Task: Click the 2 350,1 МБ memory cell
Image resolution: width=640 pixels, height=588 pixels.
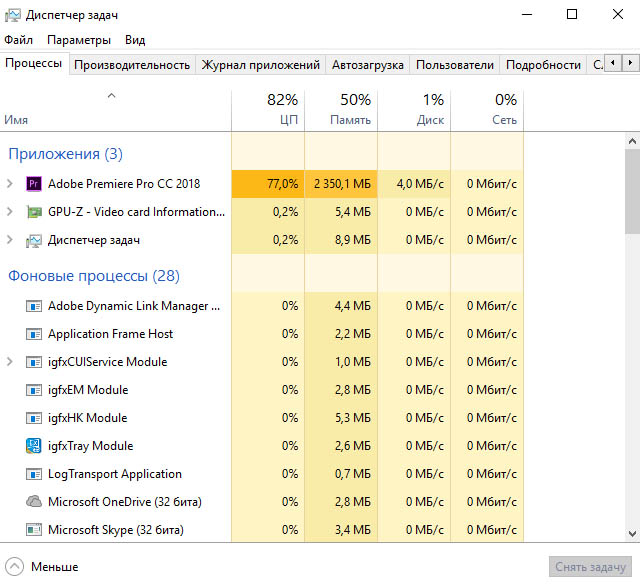Action: [341, 184]
